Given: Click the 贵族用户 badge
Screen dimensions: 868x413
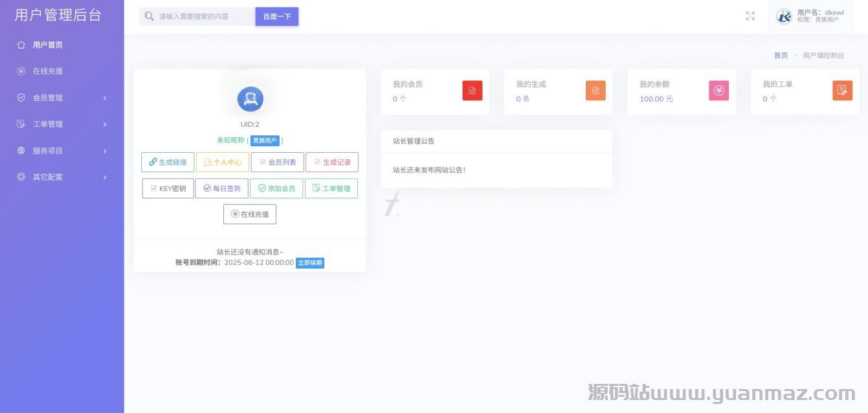Looking at the screenshot, I should click(x=265, y=140).
